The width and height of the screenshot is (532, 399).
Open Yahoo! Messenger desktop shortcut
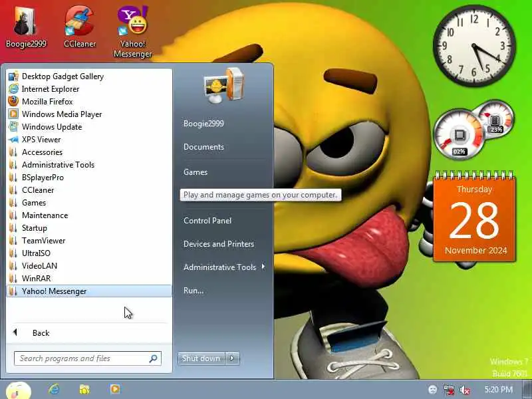(132, 31)
